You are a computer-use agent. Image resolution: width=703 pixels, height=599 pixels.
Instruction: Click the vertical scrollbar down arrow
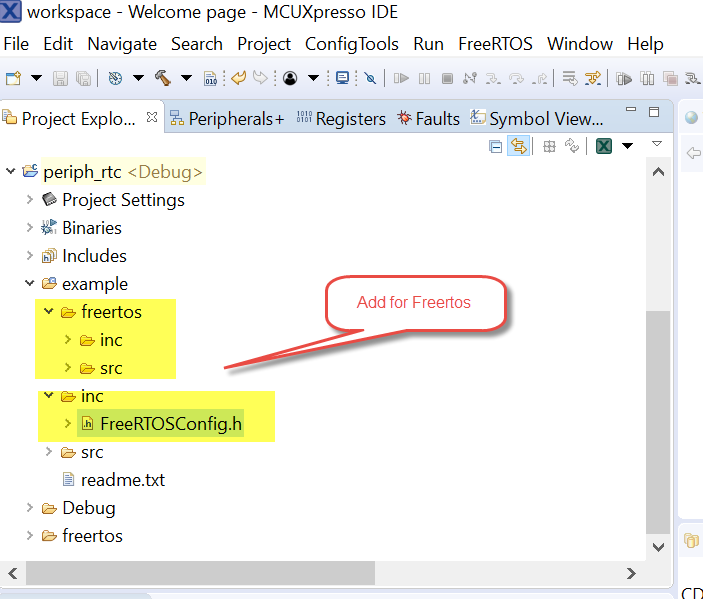[658, 547]
